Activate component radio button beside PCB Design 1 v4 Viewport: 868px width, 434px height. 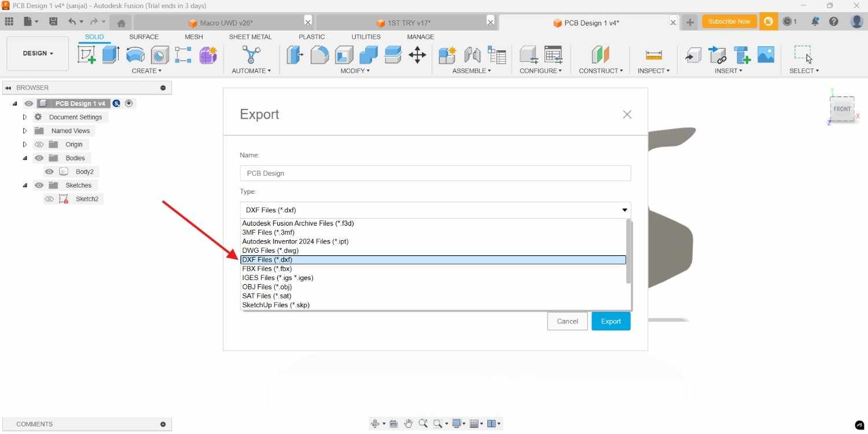129,104
